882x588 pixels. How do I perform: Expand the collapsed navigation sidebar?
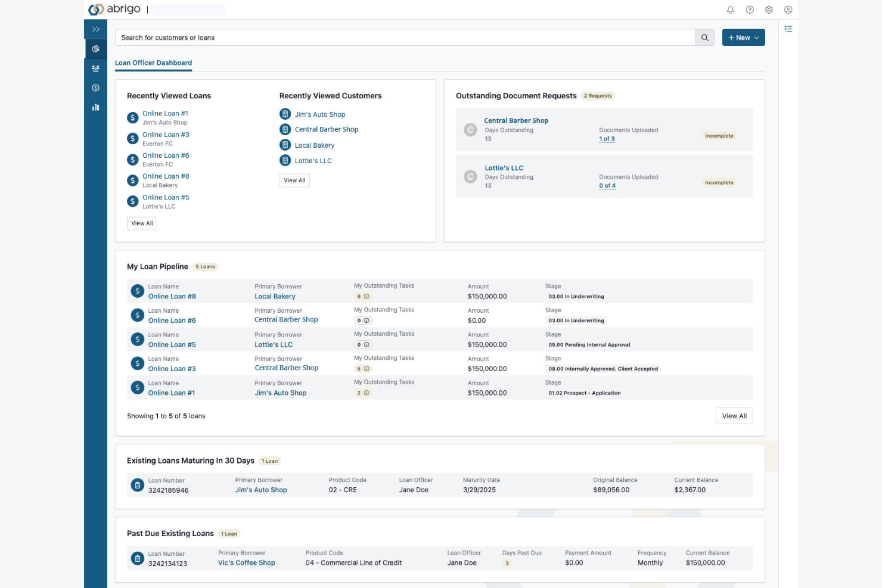[x=95, y=29]
